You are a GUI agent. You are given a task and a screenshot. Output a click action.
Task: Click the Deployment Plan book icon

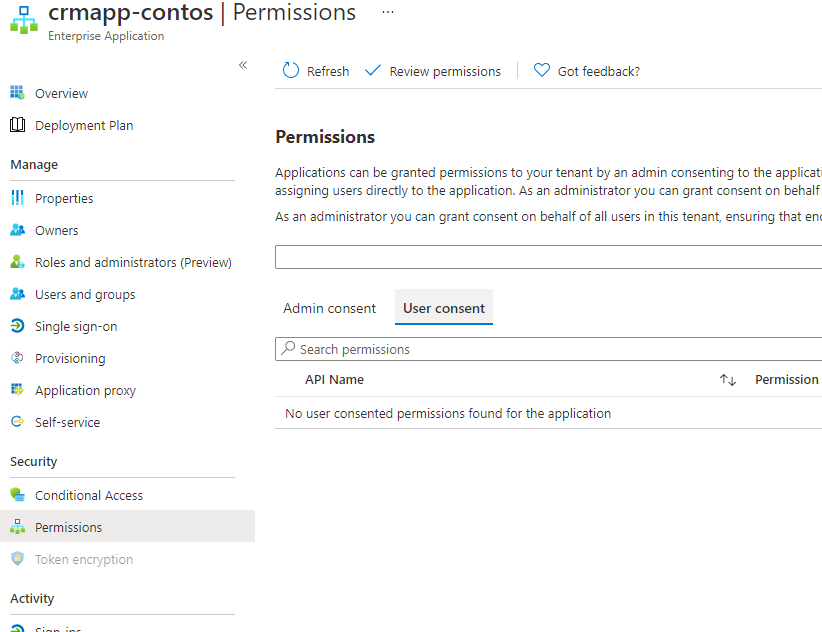click(17, 125)
